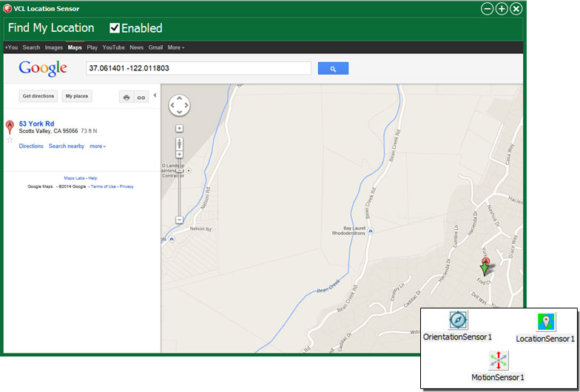Open the Maps Labs link

click(x=74, y=178)
